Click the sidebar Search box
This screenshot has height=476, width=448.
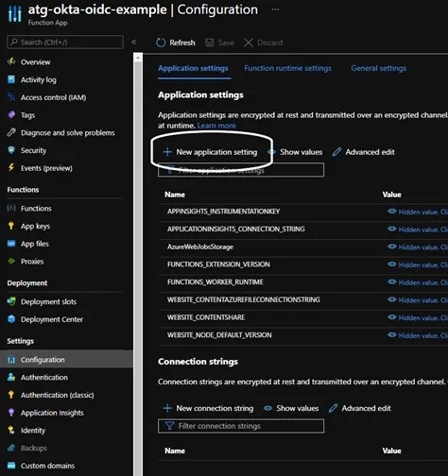[65, 42]
